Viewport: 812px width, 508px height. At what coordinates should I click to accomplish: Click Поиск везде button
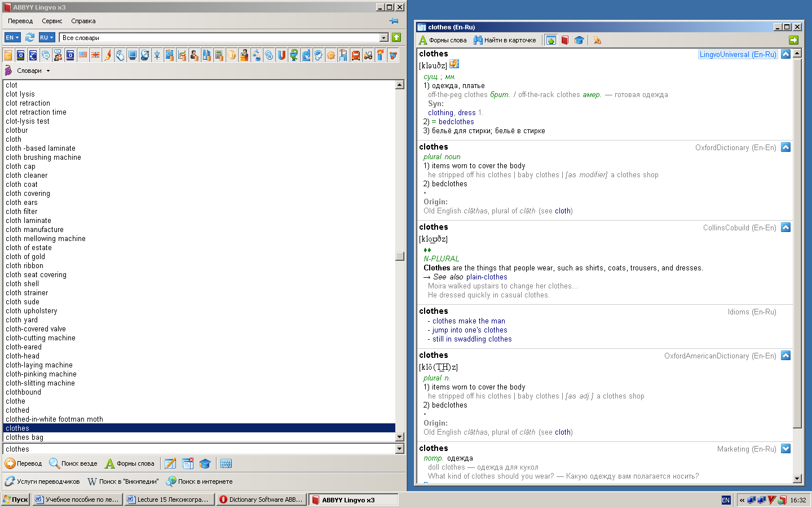[x=73, y=463]
